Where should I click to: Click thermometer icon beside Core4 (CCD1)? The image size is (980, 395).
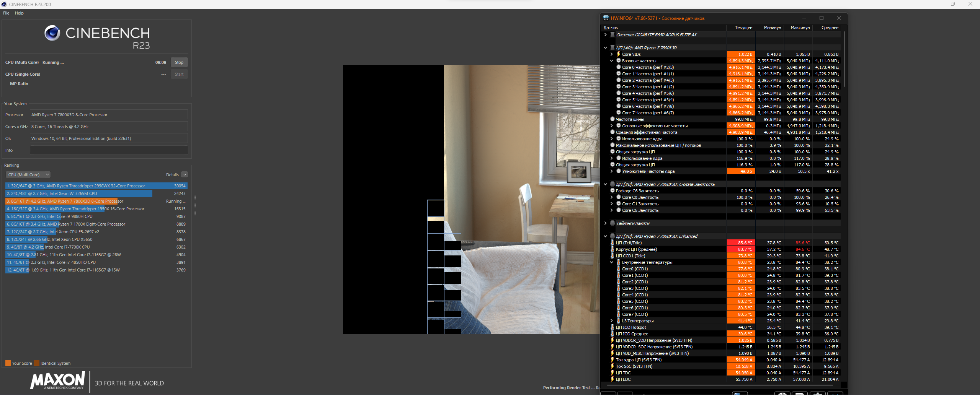click(x=618, y=295)
